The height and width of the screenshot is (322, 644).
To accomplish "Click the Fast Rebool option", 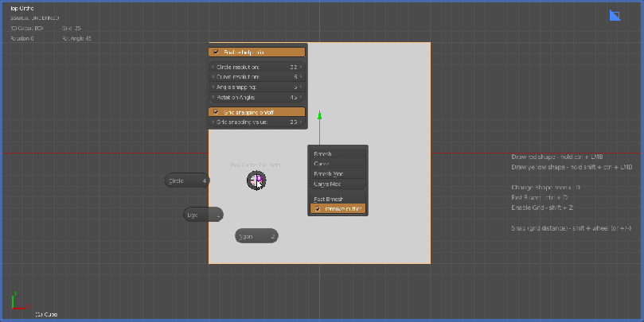I will pos(338,199).
